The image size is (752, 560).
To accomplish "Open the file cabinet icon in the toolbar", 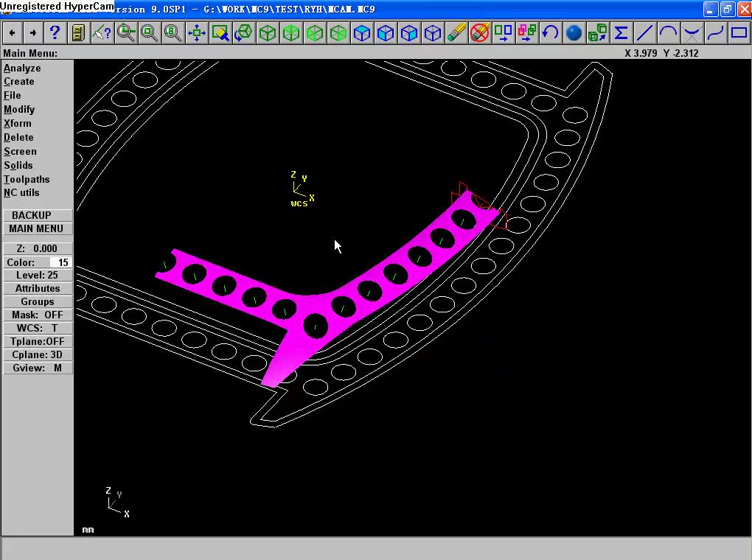I will [78, 33].
